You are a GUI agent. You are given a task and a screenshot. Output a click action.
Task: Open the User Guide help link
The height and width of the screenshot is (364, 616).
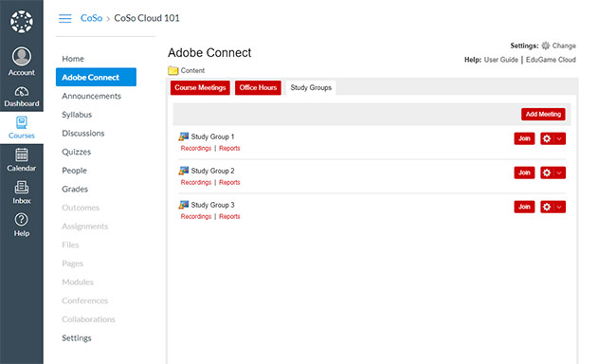[x=501, y=60]
